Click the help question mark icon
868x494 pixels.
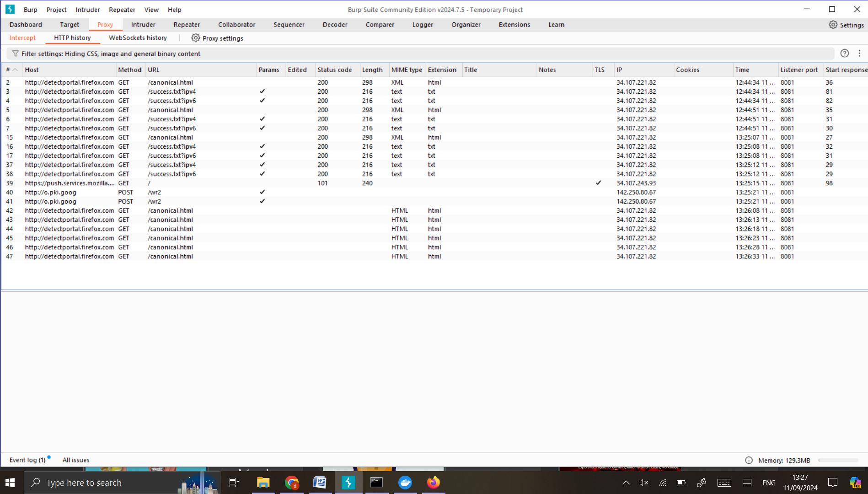click(844, 54)
